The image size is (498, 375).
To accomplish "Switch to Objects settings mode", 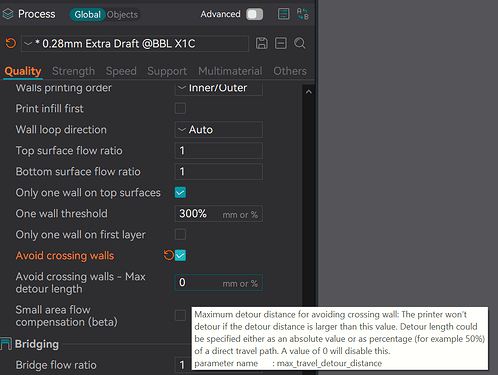I will [122, 15].
